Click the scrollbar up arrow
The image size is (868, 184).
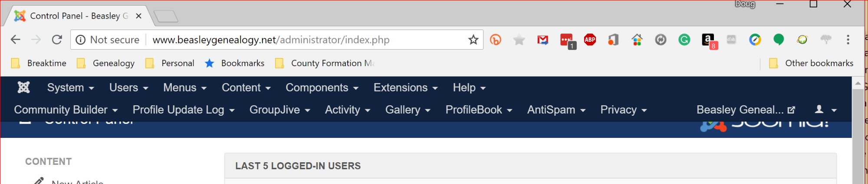[858, 83]
